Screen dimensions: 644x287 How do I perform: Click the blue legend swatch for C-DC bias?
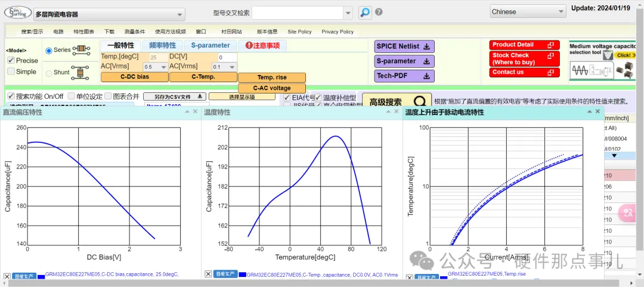tap(41, 276)
